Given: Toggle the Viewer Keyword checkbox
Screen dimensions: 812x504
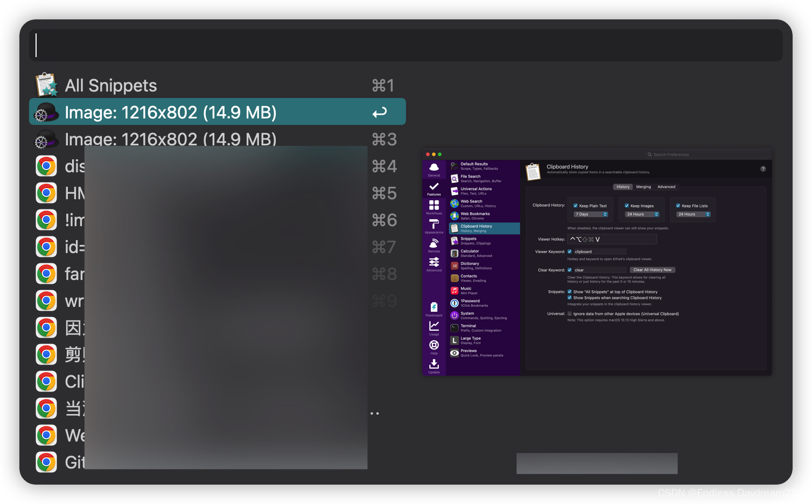Looking at the screenshot, I should (x=570, y=251).
